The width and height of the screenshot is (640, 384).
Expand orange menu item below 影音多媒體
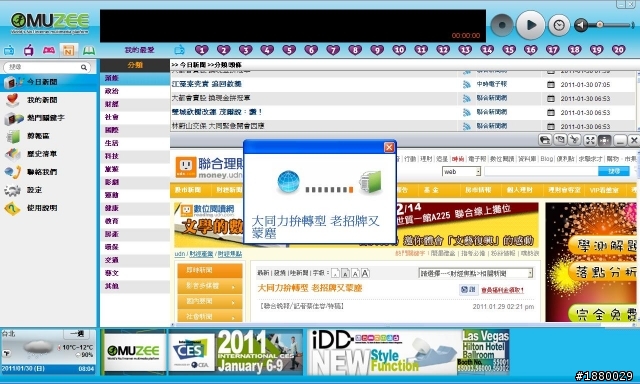click(209, 302)
